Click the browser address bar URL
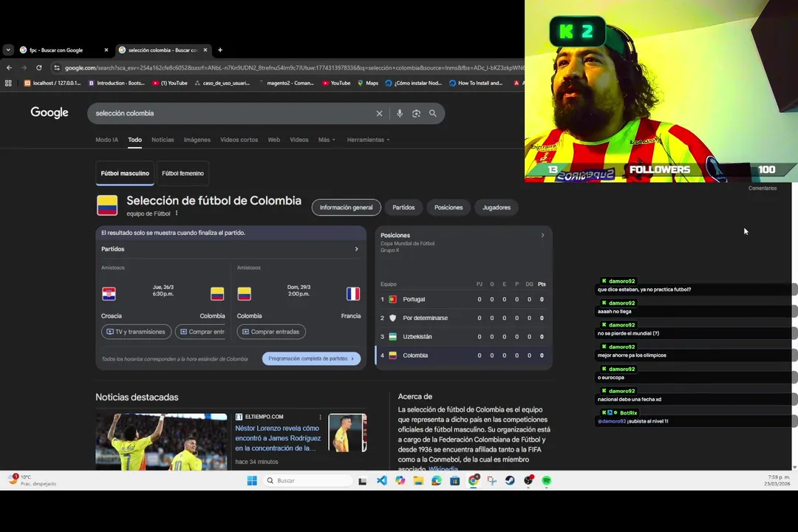 pos(294,68)
